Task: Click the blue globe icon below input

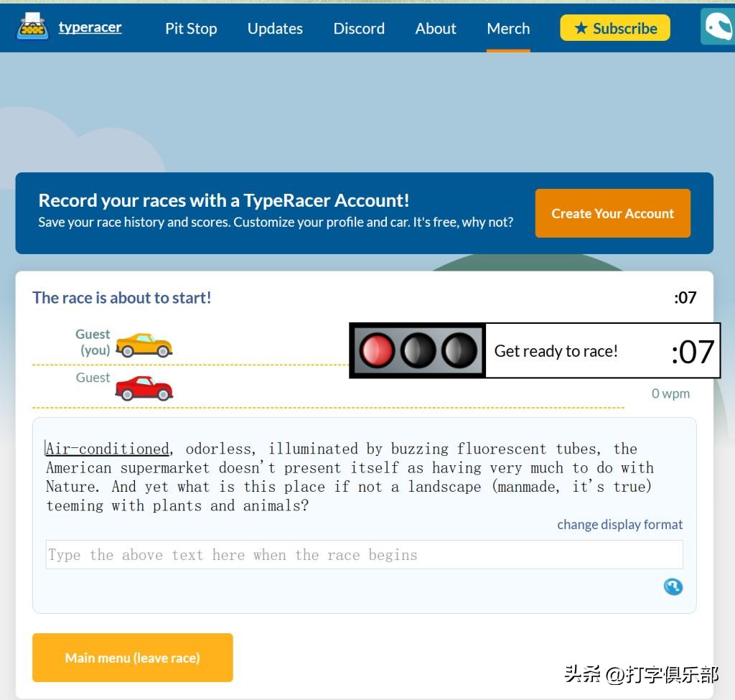Action: point(673,587)
